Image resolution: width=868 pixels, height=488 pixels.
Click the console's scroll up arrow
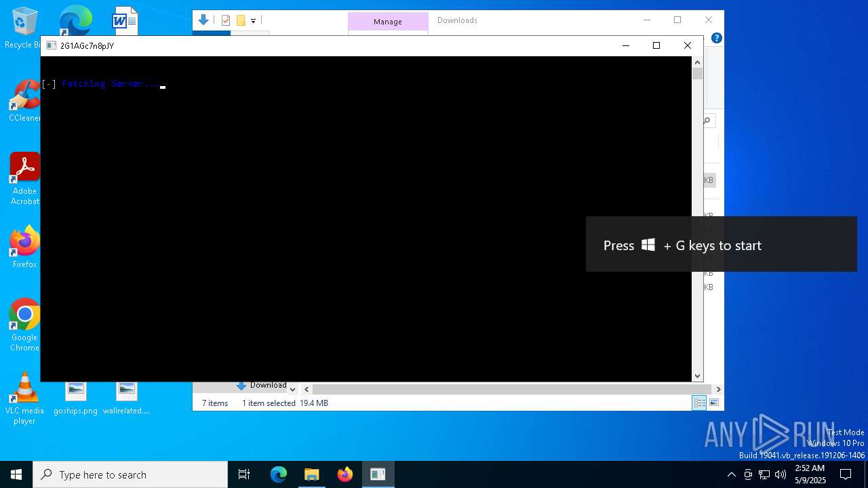point(697,62)
